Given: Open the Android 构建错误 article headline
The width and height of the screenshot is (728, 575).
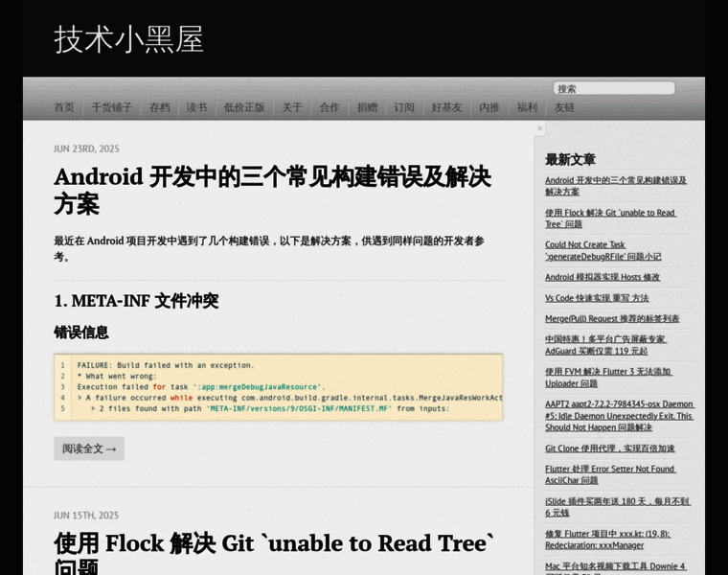Looking at the screenshot, I should click(x=273, y=190).
